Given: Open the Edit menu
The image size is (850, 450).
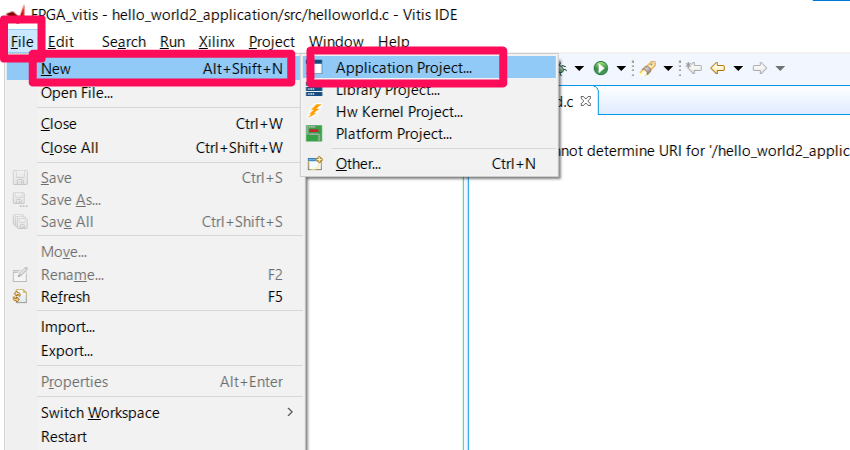Looking at the screenshot, I should point(61,42).
